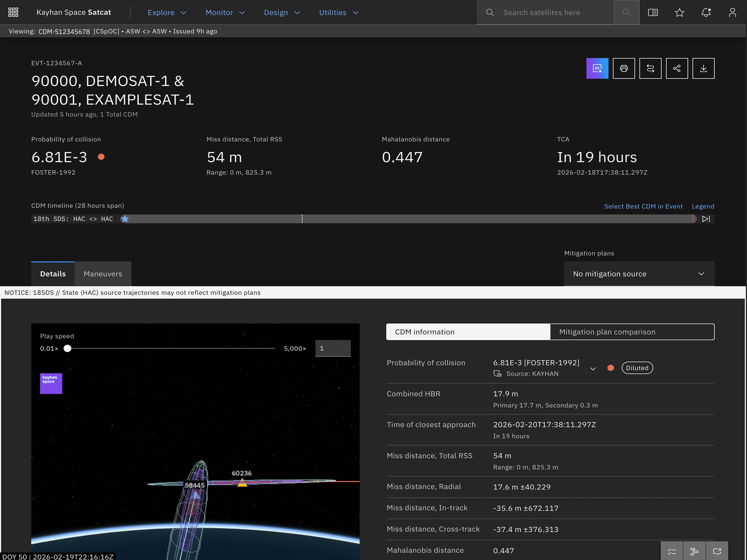Switch to the Maneuvers tab
The image size is (747, 560).
point(103,274)
